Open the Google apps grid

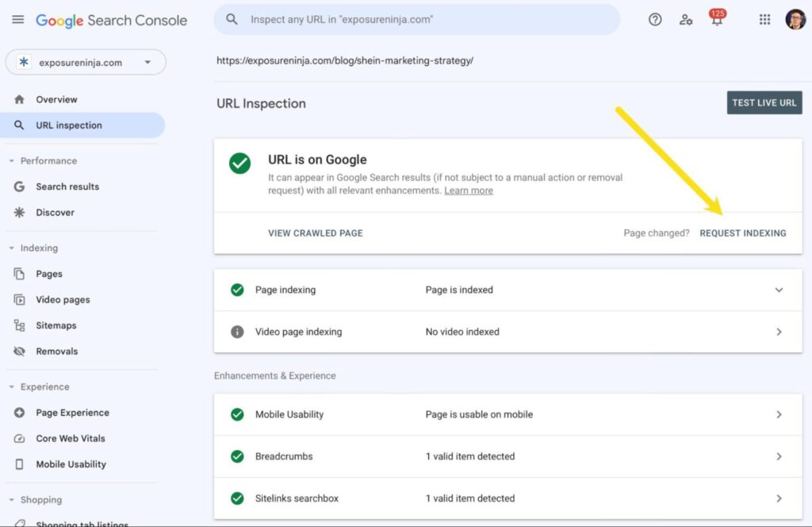click(765, 20)
